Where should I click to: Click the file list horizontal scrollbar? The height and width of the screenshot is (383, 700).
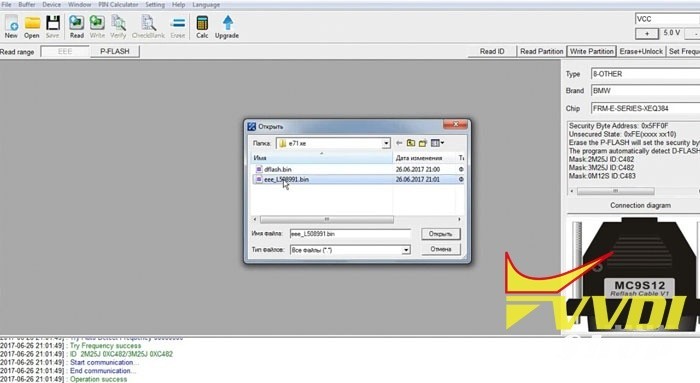[356, 219]
